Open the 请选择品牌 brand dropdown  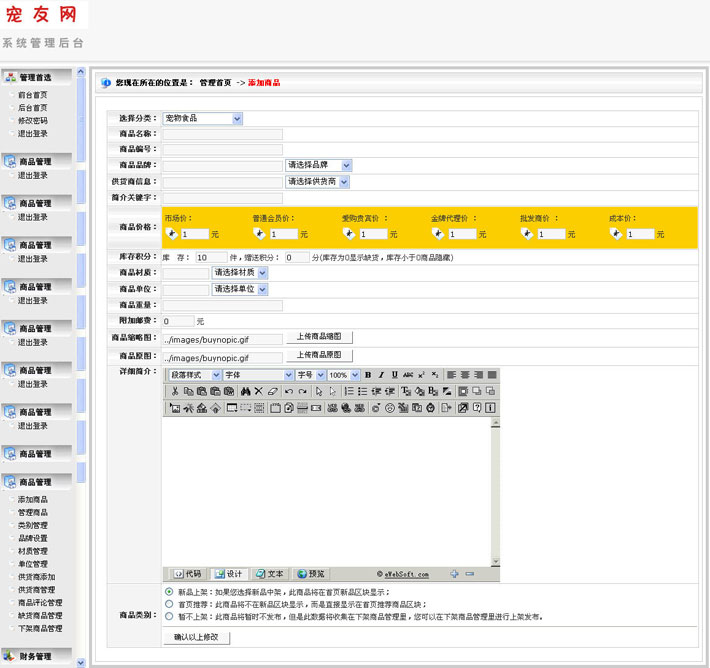coord(318,165)
